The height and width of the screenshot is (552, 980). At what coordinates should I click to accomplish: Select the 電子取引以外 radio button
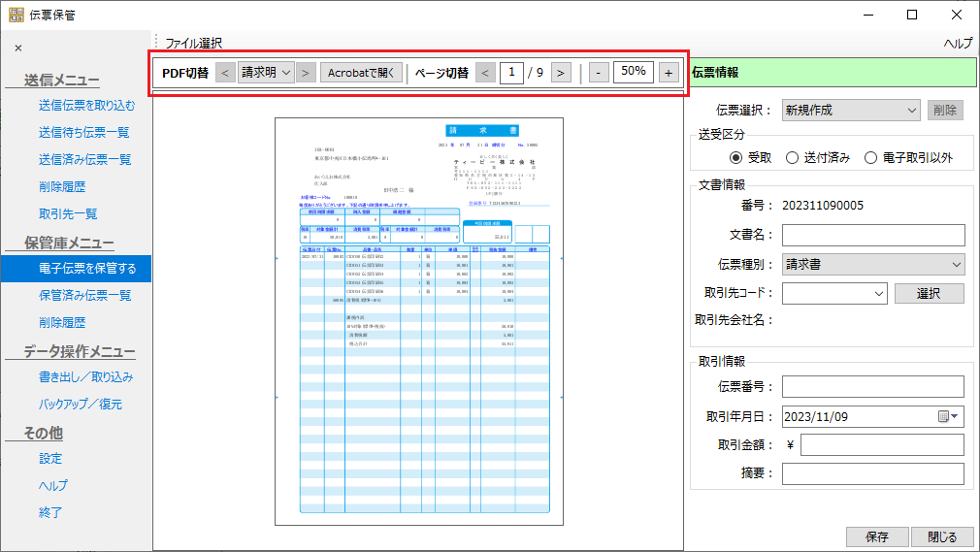pyautogui.click(x=870, y=157)
